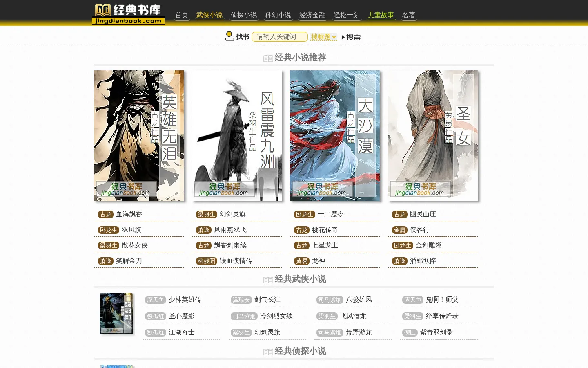
Task: Click the 经典书库 jingdianbook.com logo
Action: [128, 14]
